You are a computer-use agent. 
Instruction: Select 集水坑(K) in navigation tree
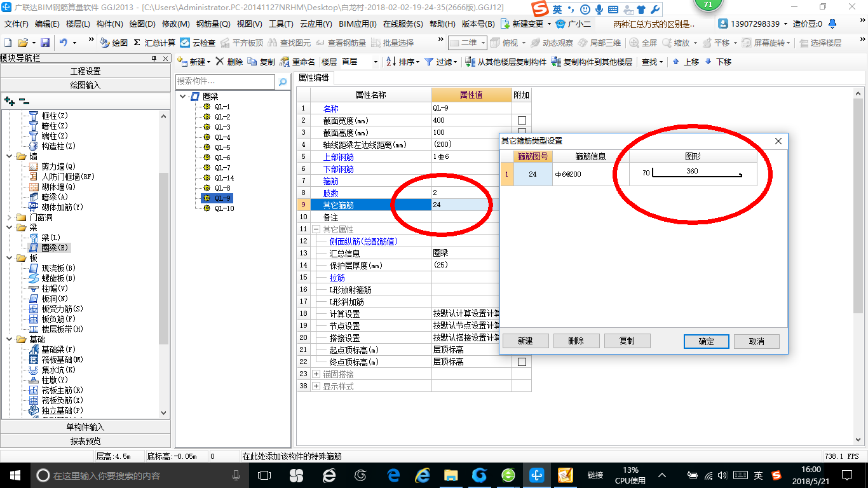(58, 370)
